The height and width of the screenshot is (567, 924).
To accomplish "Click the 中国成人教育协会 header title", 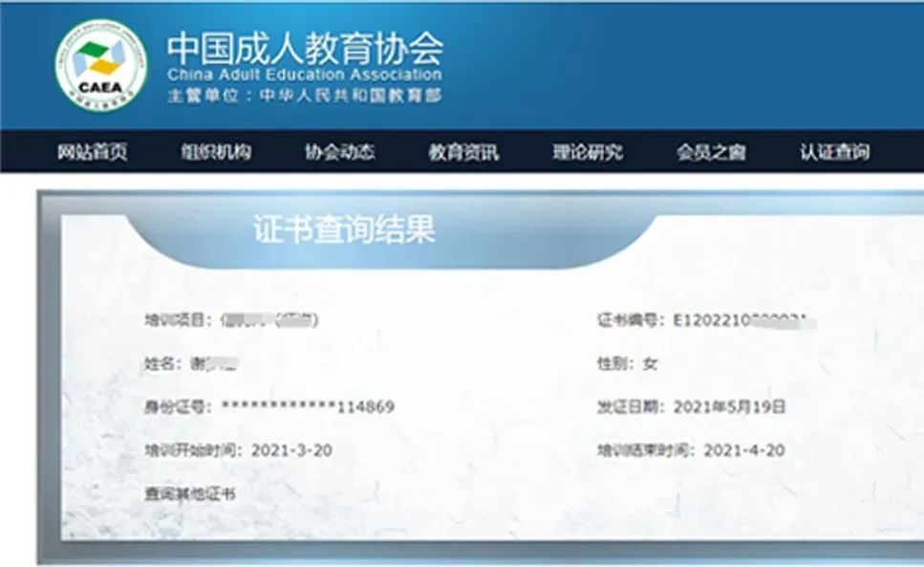I will pos(308,43).
